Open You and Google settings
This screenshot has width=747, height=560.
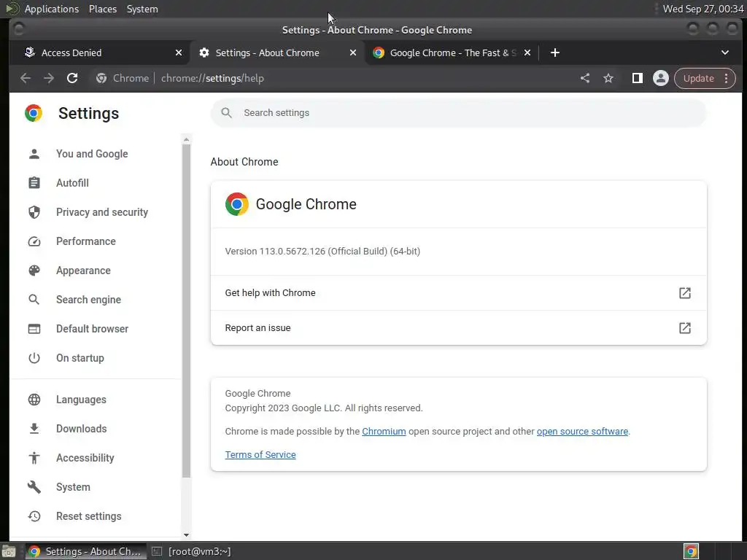point(92,154)
